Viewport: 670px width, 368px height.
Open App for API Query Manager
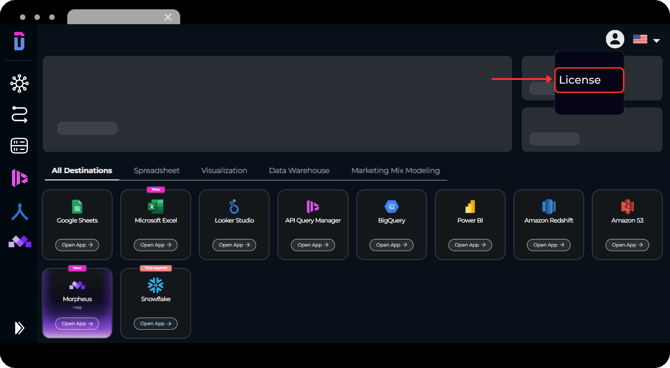tap(313, 245)
